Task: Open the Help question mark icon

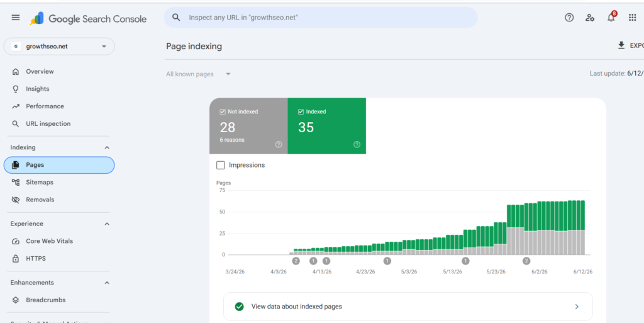Action: (569, 18)
